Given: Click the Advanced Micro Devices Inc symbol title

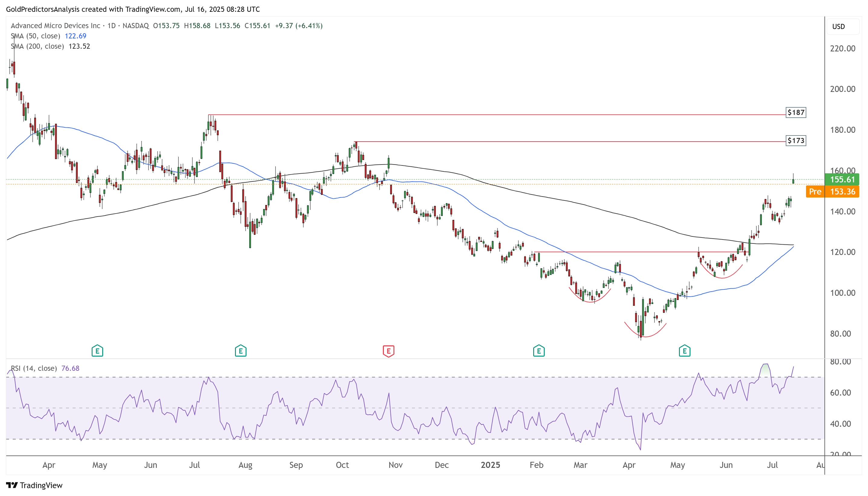Looking at the screenshot, I should click(x=56, y=25).
